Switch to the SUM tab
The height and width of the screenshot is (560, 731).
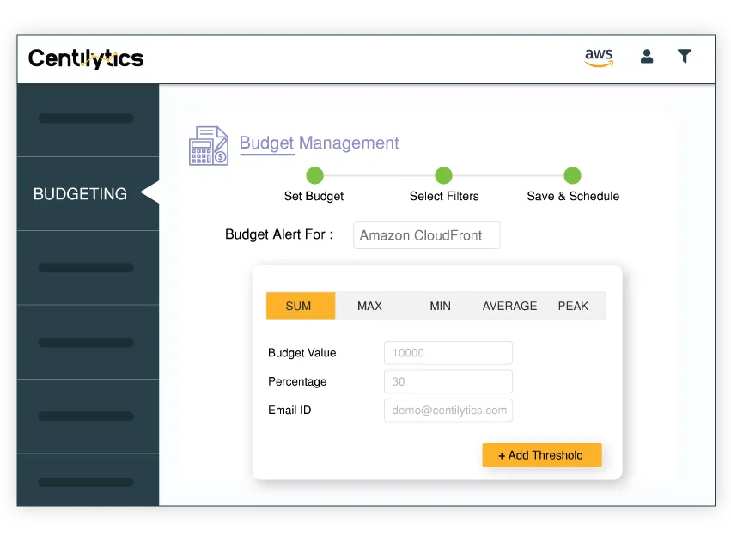[301, 306]
